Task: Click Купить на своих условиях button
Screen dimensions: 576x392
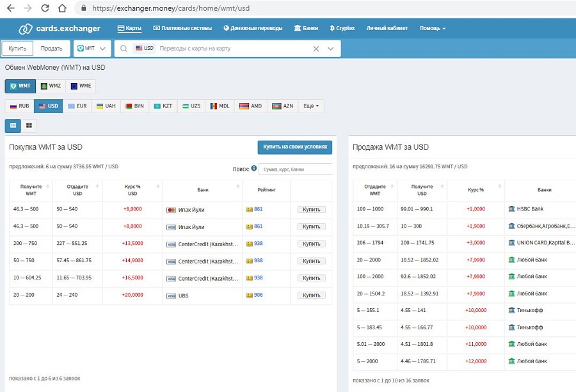Action: pos(295,147)
